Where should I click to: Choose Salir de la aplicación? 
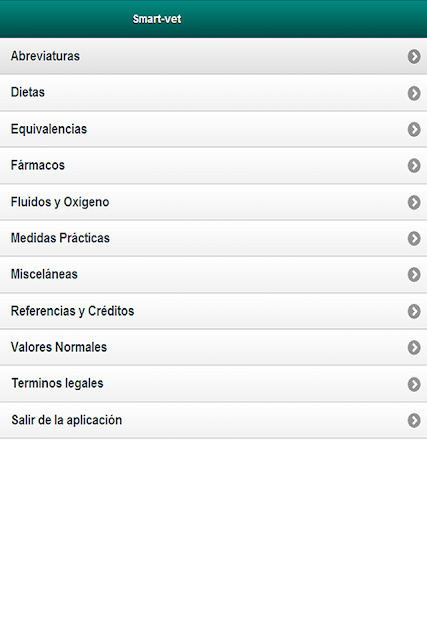pos(214,420)
